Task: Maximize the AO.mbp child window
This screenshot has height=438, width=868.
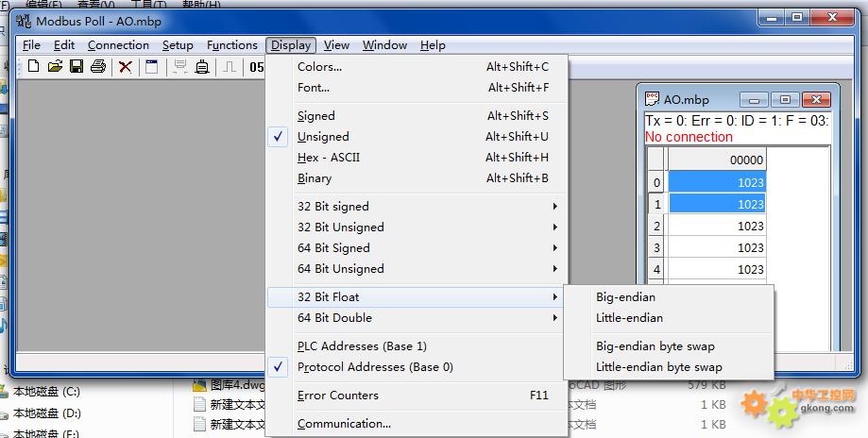Action: (x=785, y=99)
